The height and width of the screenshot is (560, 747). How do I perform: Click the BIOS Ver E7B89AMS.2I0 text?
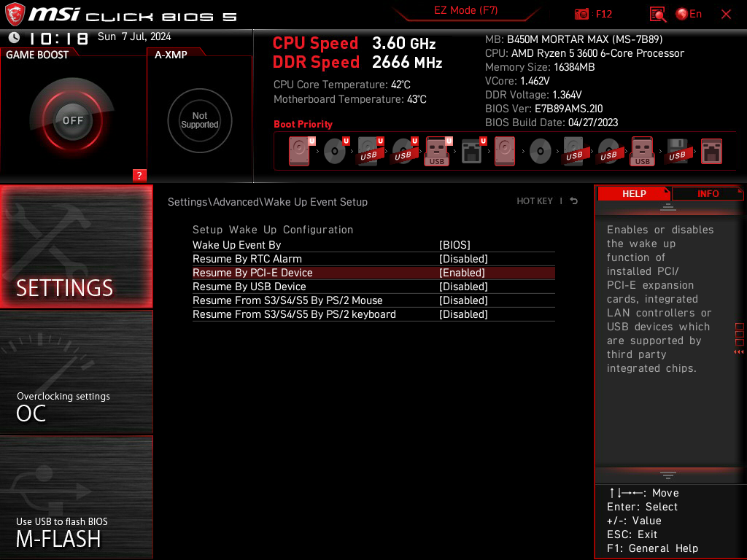point(543,109)
